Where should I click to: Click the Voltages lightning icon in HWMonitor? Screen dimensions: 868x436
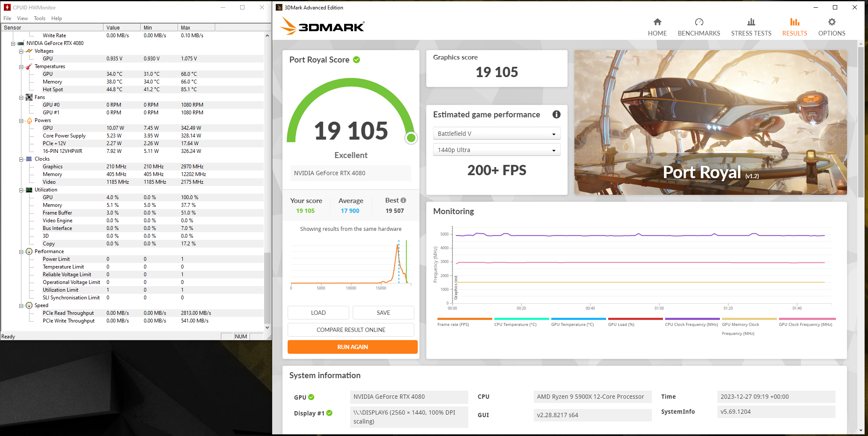tap(29, 51)
